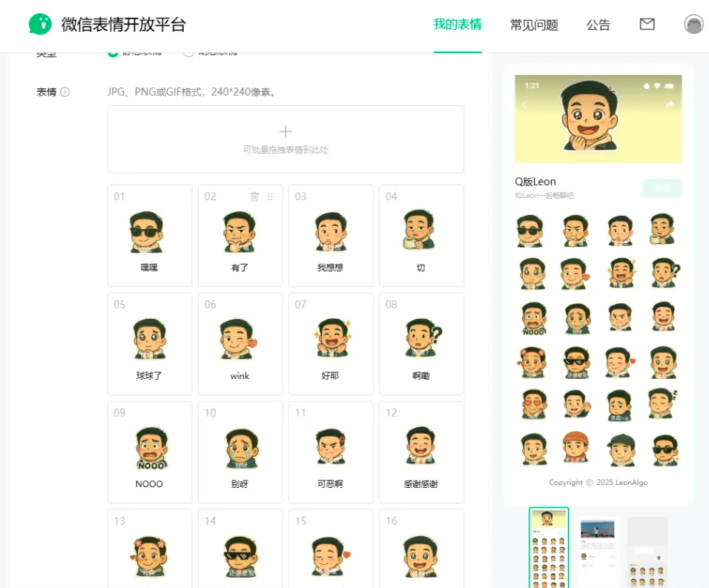
Task: Open the 常见问题 tab
Action: tap(534, 25)
